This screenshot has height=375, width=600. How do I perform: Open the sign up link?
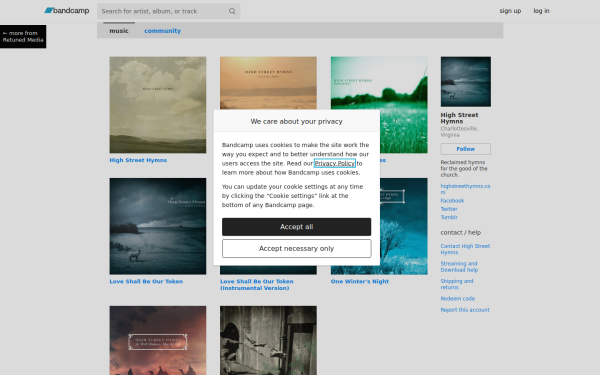click(510, 11)
